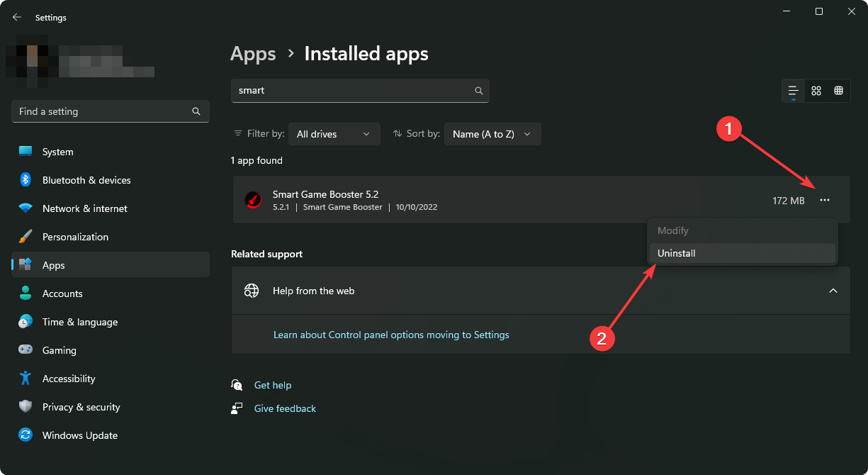Click the Give feedback link
The width and height of the screenshot is (868, 475).
(x=284, y=408)
